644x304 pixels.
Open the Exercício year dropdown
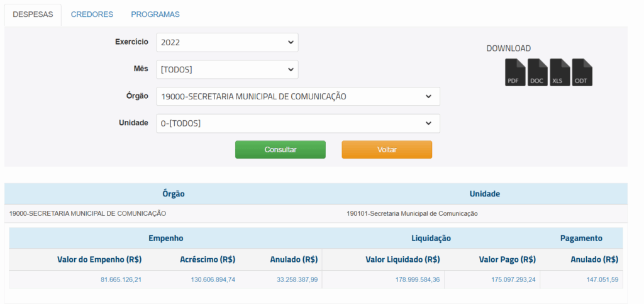pyautogui.click(x=227, y=42)
